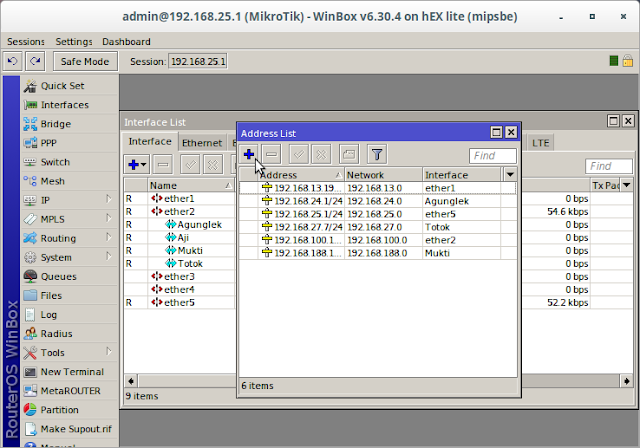The width and height of the screenshot is (640, 448).
Task: Click Find field in Address List
Action: click(493, 156)
